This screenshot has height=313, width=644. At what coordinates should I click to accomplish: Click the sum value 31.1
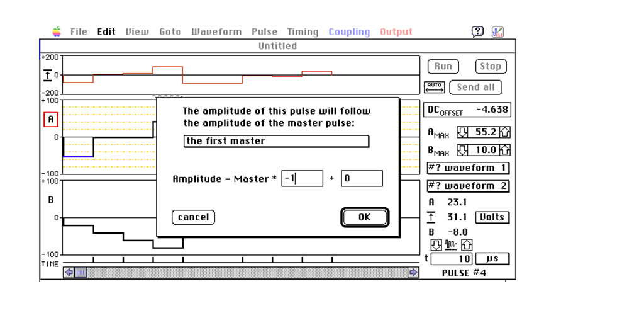[x=457, y=217]
